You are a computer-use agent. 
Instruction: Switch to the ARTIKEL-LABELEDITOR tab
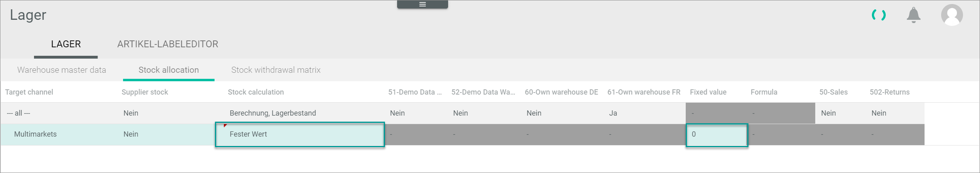(168, 44)
